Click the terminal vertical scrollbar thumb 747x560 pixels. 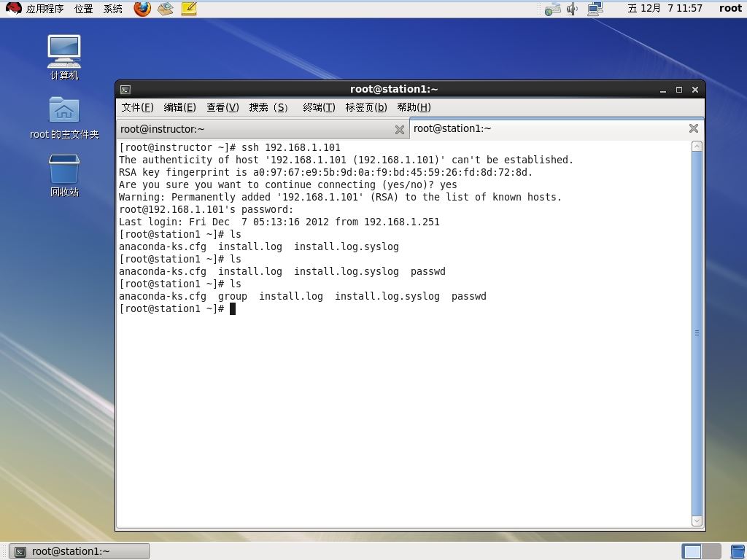[697, 333]
